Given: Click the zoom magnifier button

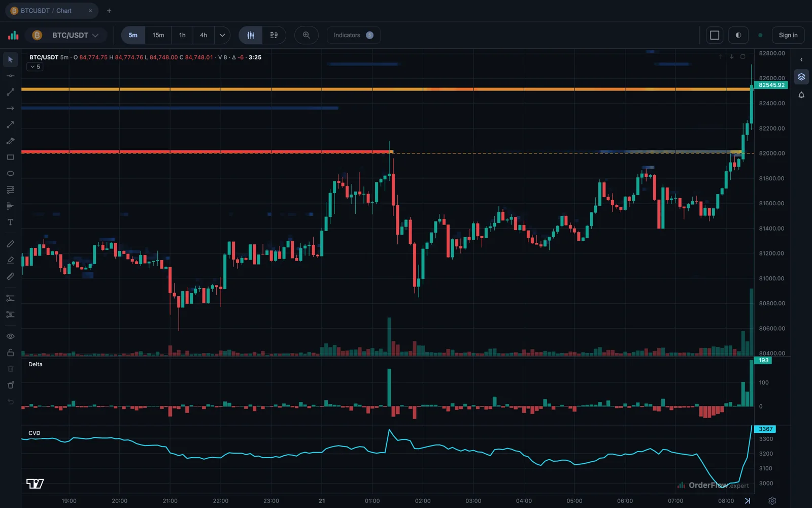Looking at the screenshot, I should [307, 35].
